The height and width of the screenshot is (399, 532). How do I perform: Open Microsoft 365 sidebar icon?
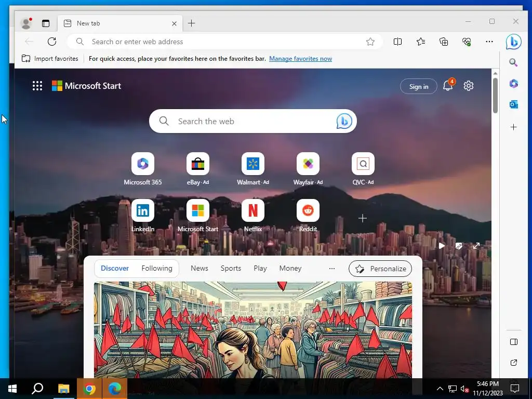(x=513, y=84)
